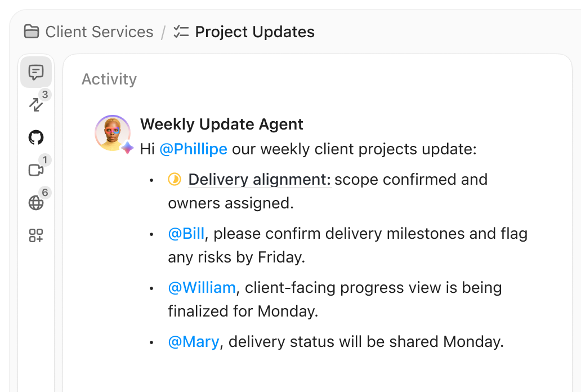Open the comments activity panel in the sidebar
The image size is (581, 392).
click(x=35, y=72)
